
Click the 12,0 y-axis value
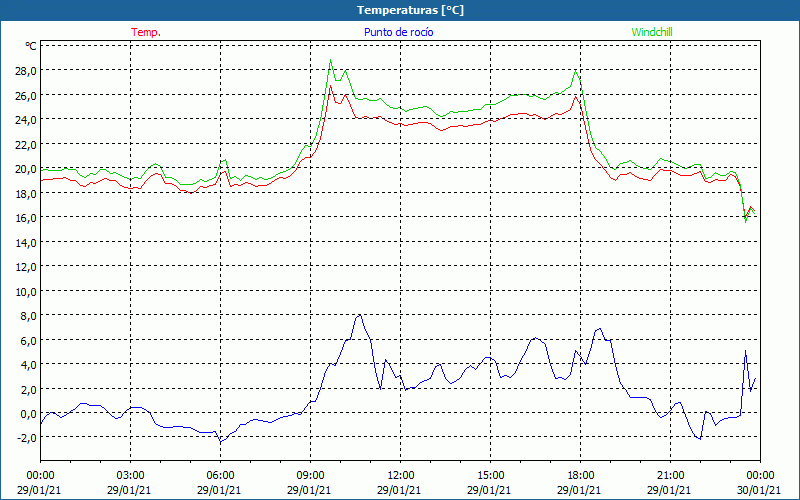[26, 267]
